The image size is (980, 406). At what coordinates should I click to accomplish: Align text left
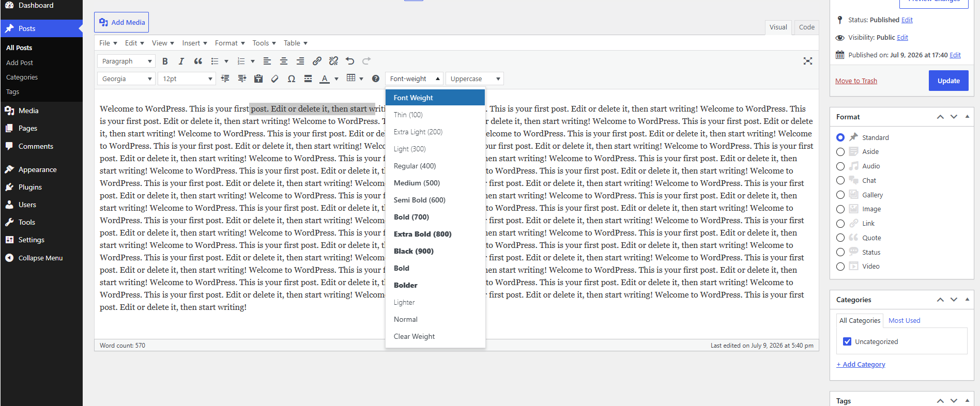pyautogui.click(x=267, y=61)
